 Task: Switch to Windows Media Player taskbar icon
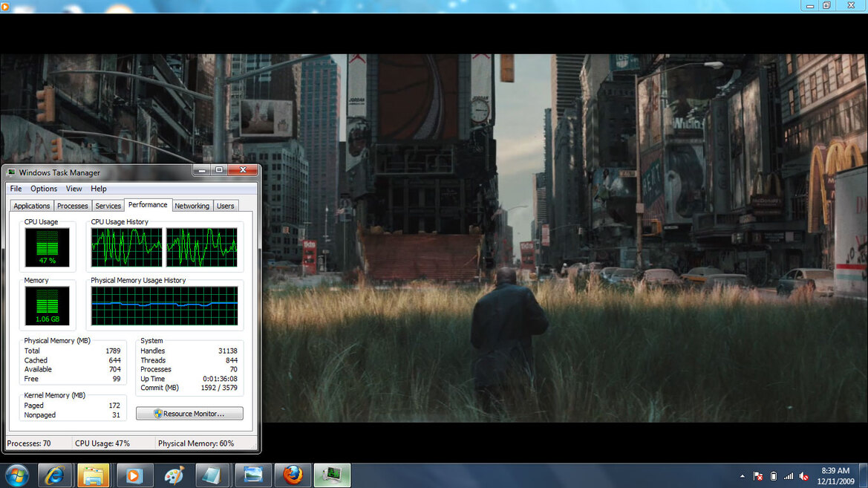134,475
